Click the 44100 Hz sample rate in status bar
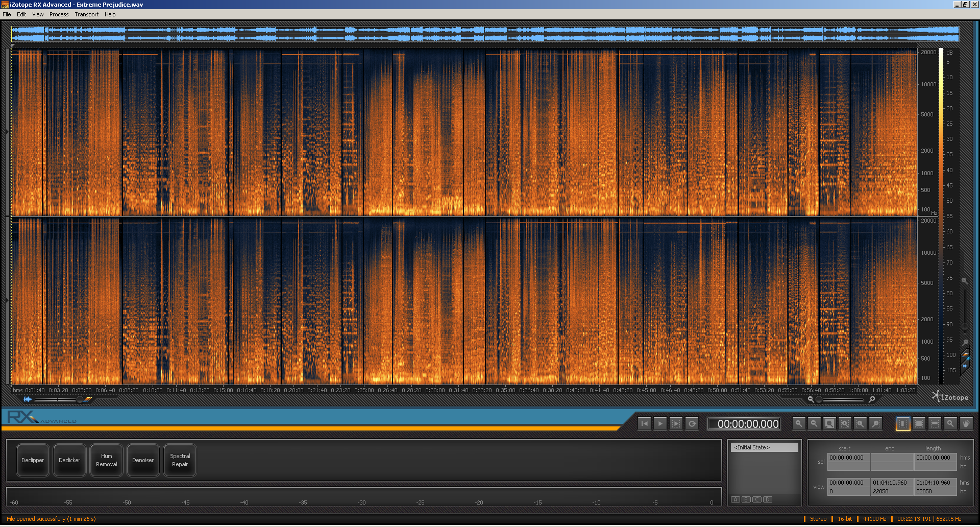The image size is (980, 527). pyautogui.click(x=874, y=519)
